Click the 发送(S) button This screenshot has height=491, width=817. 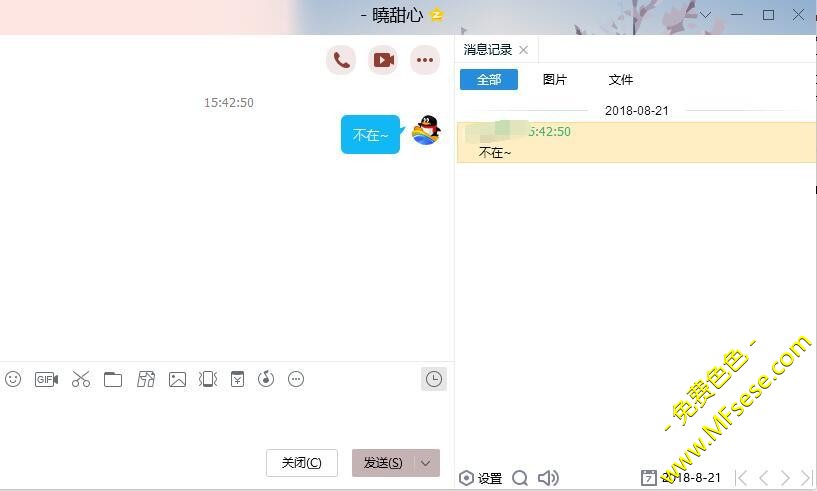tap(383, 463)
